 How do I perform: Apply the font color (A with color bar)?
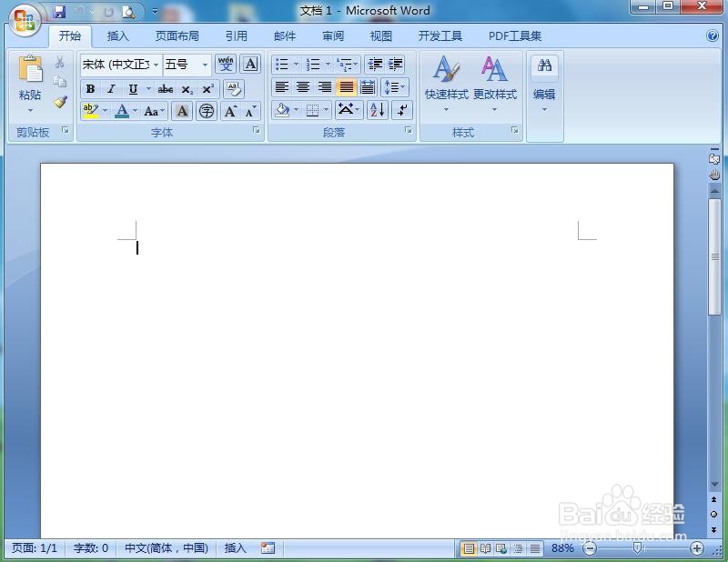pyautogui.click(x=122, y=111)
